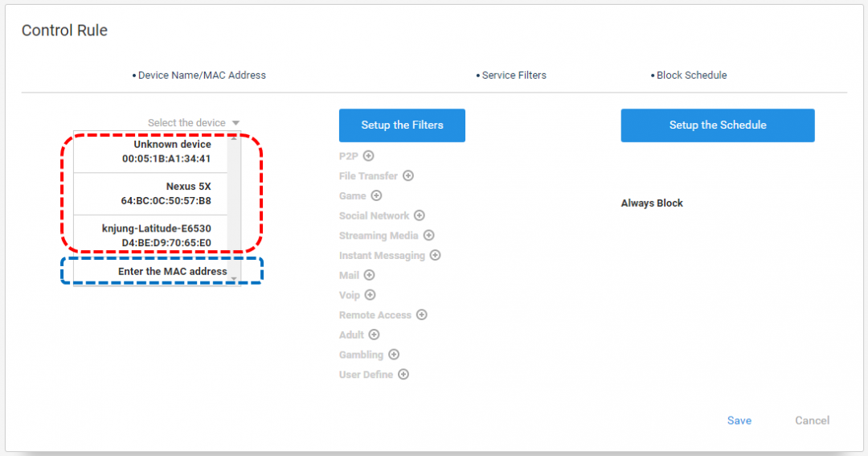Open the Select the device dropdown

(x=193, y=122)
